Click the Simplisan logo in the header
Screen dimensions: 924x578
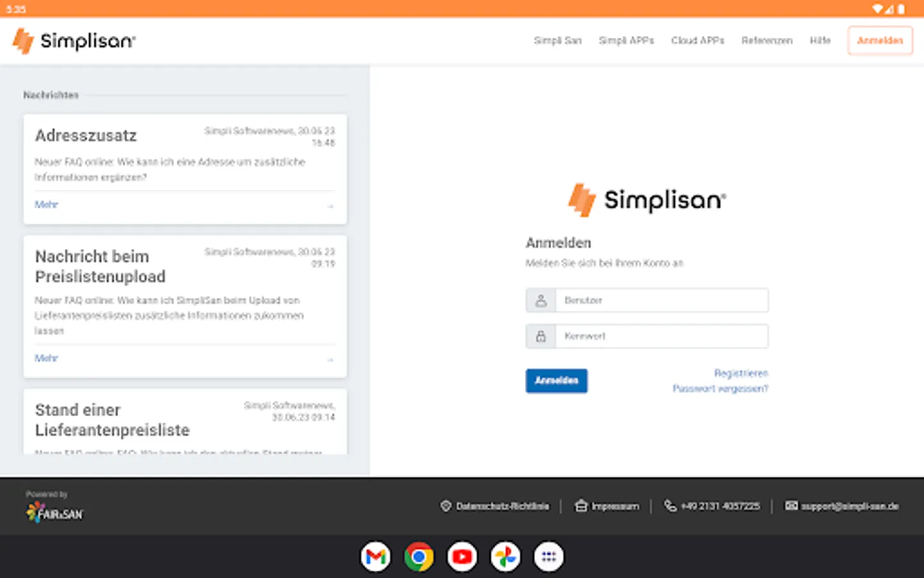(74, 41)
